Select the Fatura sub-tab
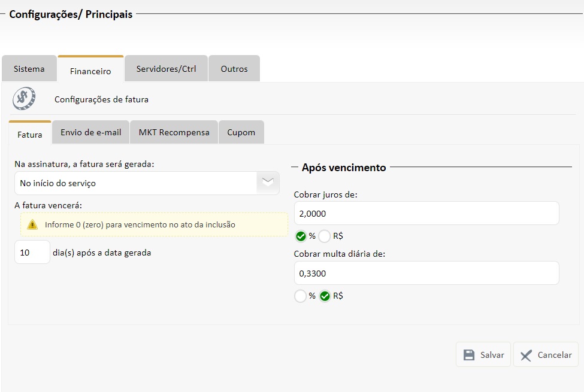 (x=30, y=134)
